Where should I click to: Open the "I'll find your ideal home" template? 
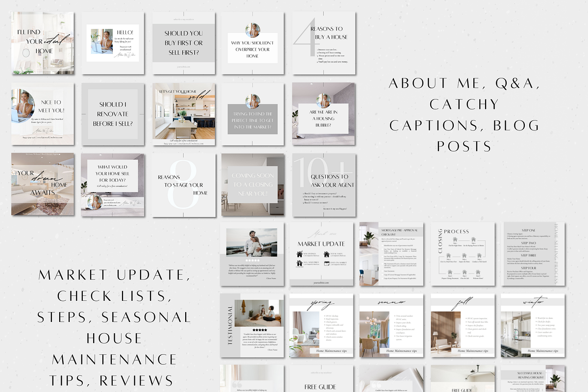point(43,43)
